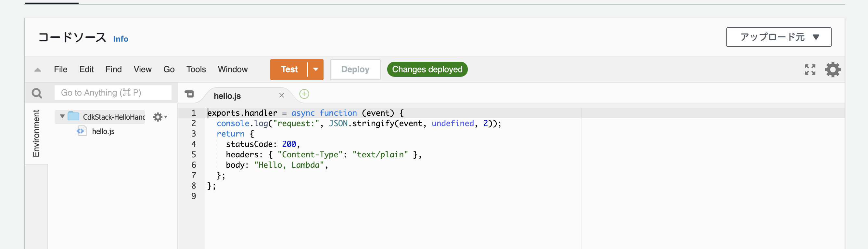Click the word 'async' in line 1
Screen dimensions: 868x249
[303, 113]
